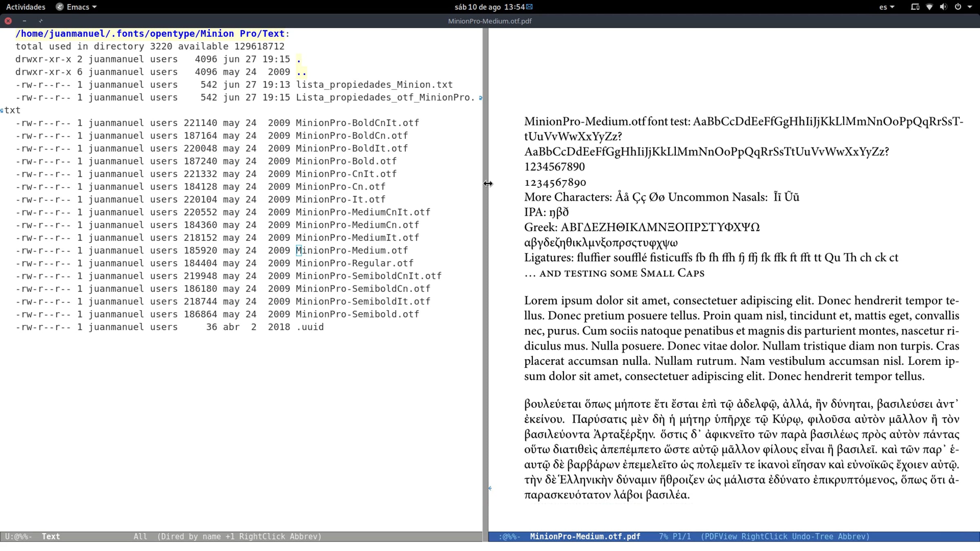Image resolution: width=980 pixels, height=551 pixels.
Task: Click the 'Greek:' uppercase alphabet line
Action: tap(642, 227)
